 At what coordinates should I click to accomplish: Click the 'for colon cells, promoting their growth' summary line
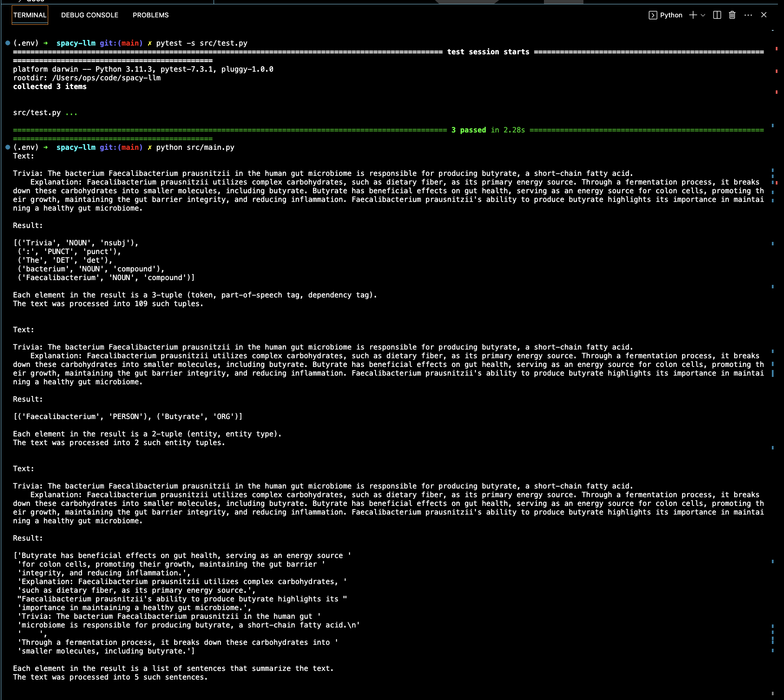pyautogui.click(x=171, y=564)
